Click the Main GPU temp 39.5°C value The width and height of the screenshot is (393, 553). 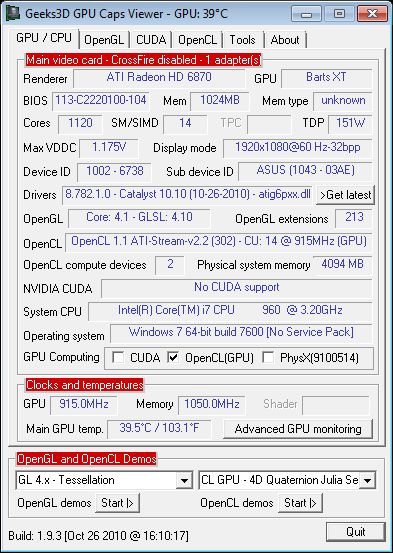[x=159, y=429]
